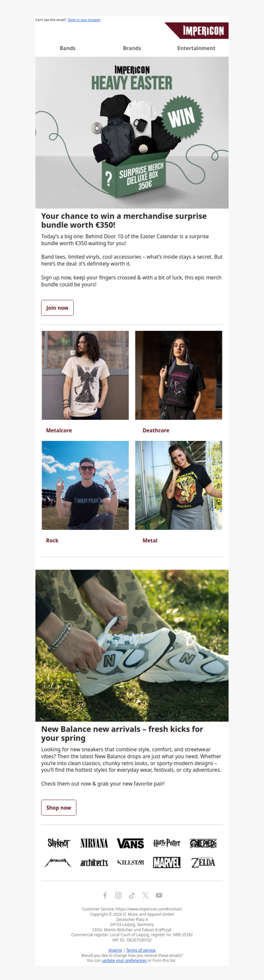Open the TikTok social icon
Screen dimensions: 264x980
(132, 895)
